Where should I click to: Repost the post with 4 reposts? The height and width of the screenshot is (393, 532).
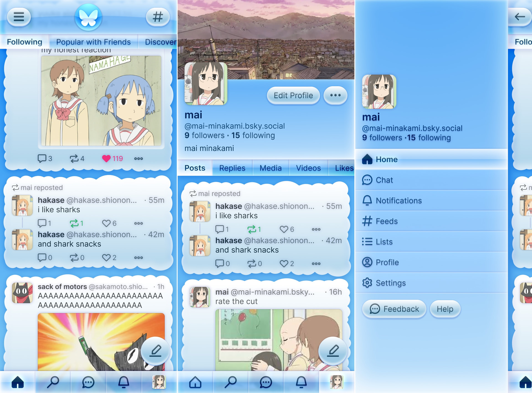77,158
